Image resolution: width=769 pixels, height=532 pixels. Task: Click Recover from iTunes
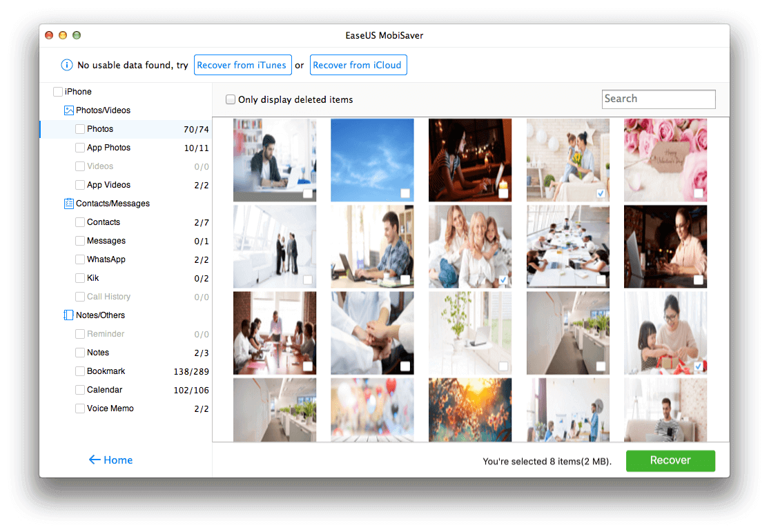(x=242, y=65)
